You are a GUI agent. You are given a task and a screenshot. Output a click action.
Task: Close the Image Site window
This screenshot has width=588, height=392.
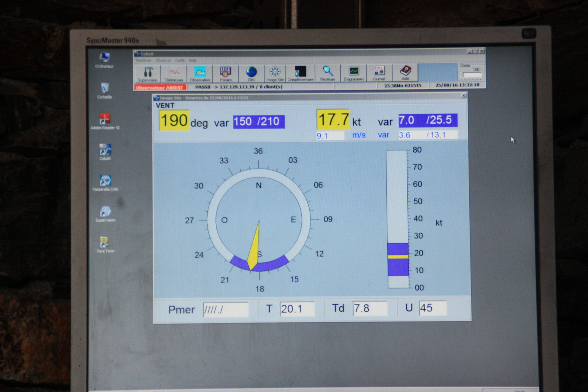[463, 96]
